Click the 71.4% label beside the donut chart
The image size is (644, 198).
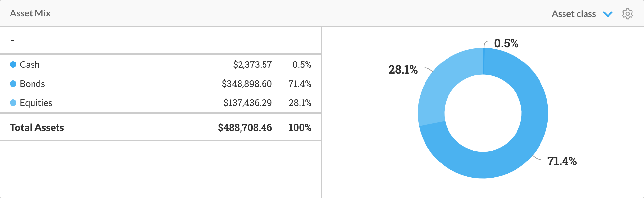pyautogui.click(x=562, y=161)
